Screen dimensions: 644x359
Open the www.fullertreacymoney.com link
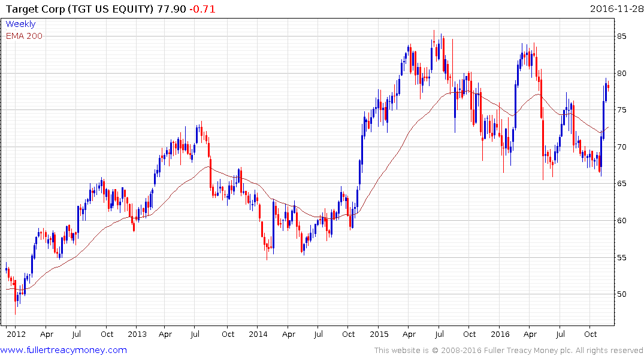[x=64, y=350]
